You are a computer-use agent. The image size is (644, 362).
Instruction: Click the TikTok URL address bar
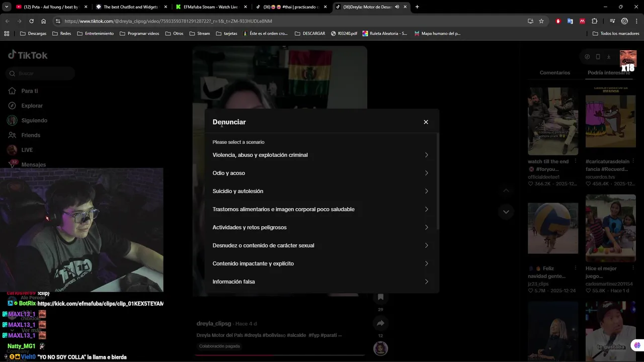[x=292, y=21]
